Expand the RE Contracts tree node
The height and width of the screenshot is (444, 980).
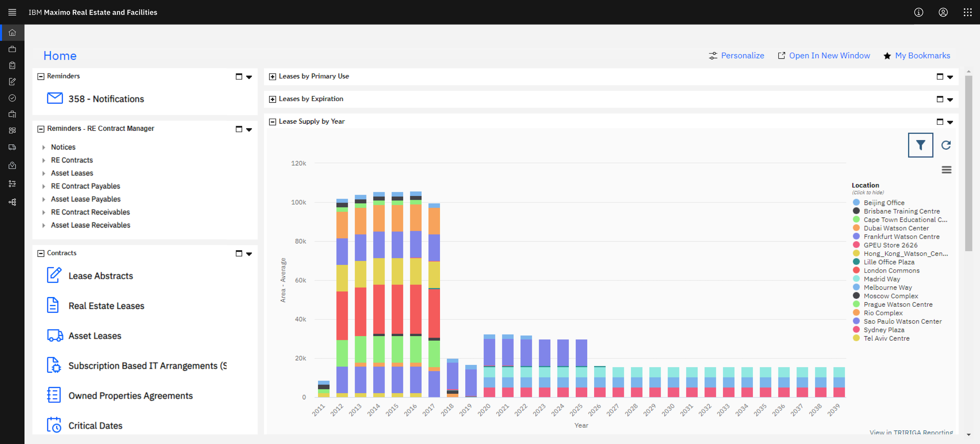pos(44,160)
